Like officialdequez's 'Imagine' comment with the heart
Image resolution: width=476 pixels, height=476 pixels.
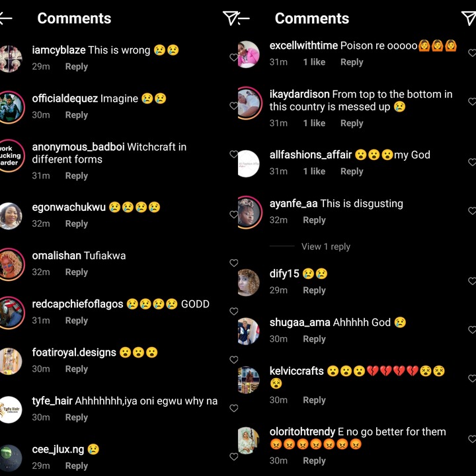[233, 106]
